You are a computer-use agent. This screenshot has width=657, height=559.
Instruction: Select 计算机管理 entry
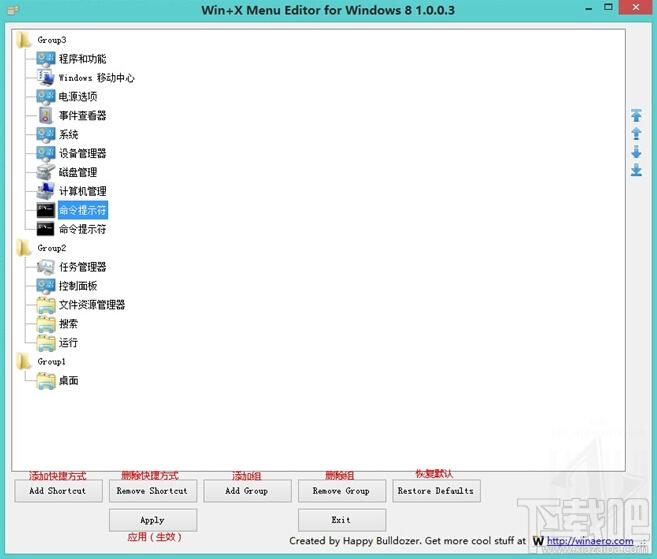point(83,191)
